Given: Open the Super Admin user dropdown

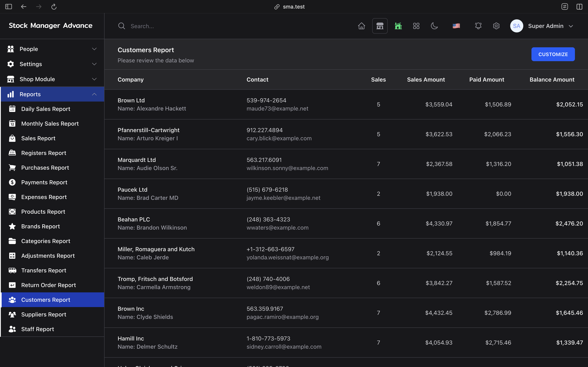Looking at the screenshot, I should click(542, 26).
